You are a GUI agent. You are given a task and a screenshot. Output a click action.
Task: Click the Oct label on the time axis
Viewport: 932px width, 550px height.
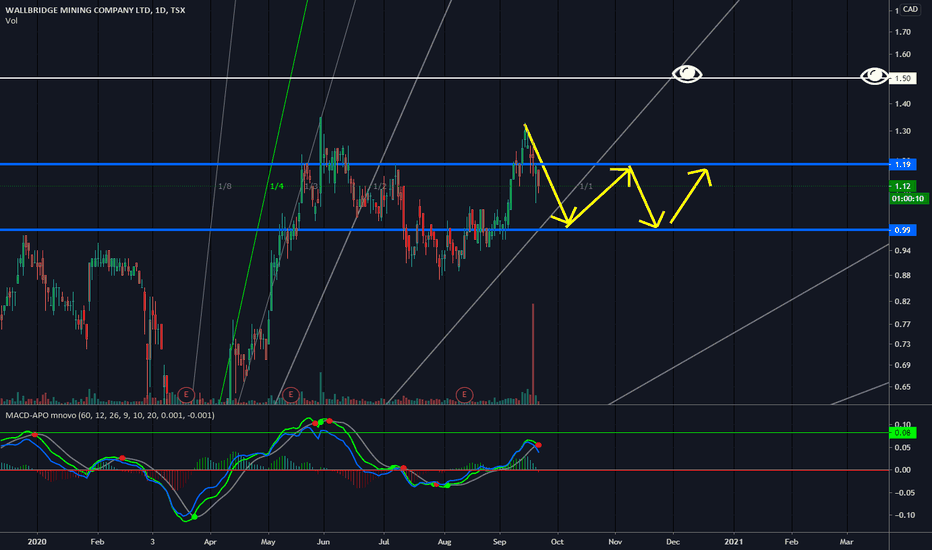(557, 542)
